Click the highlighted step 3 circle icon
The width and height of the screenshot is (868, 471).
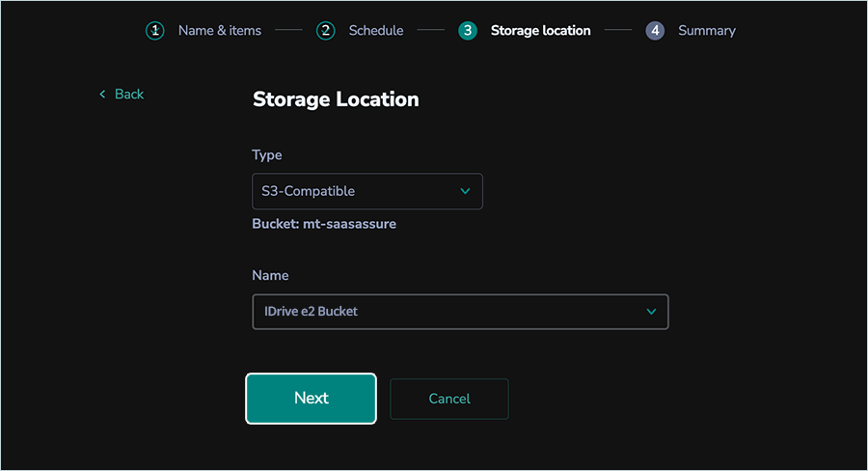click(x=468, y=31)
